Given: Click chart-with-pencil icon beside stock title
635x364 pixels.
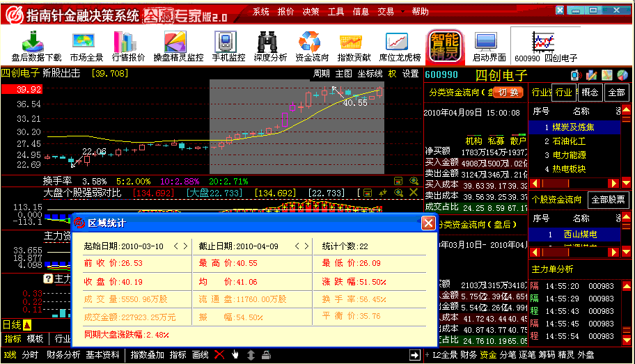Looking at the screenshot, I should click(x=592, y=75).
